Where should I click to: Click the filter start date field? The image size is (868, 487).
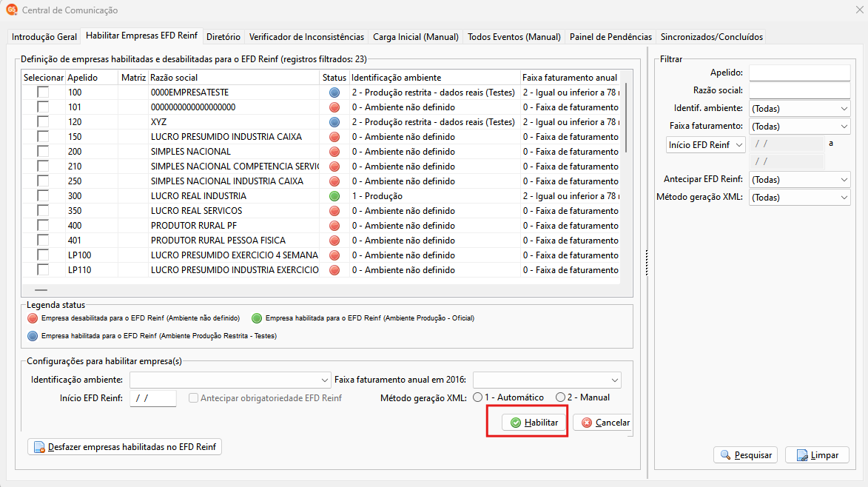(787, 144)
